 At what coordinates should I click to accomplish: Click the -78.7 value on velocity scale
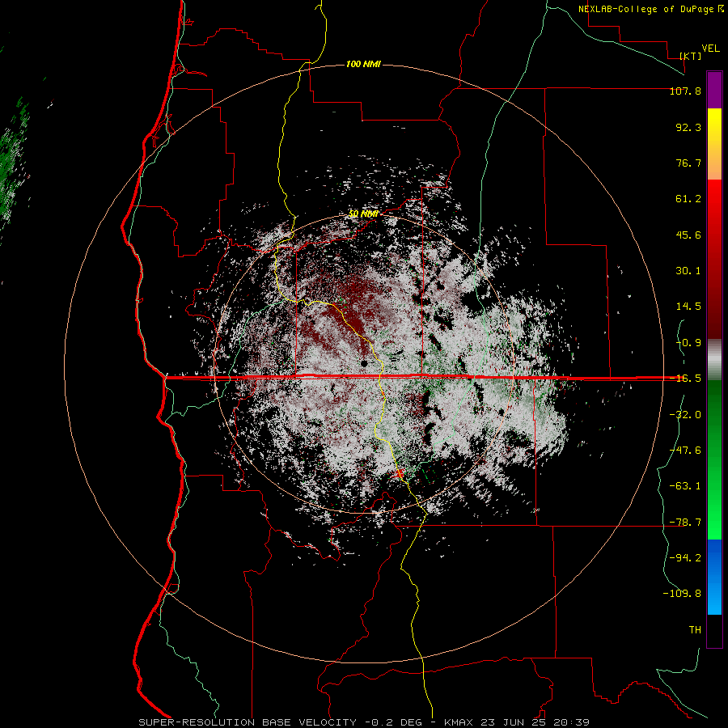tap(685, 523)
